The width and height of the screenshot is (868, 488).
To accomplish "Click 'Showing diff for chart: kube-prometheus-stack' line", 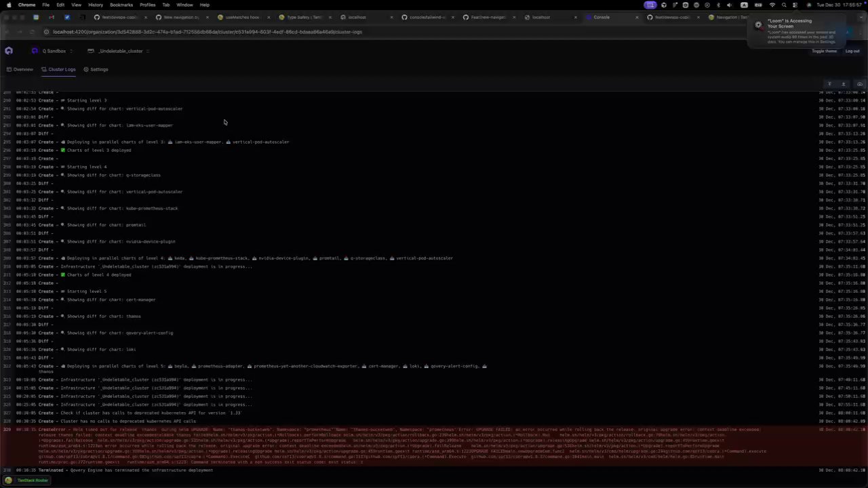I will [x=434, y=208].
